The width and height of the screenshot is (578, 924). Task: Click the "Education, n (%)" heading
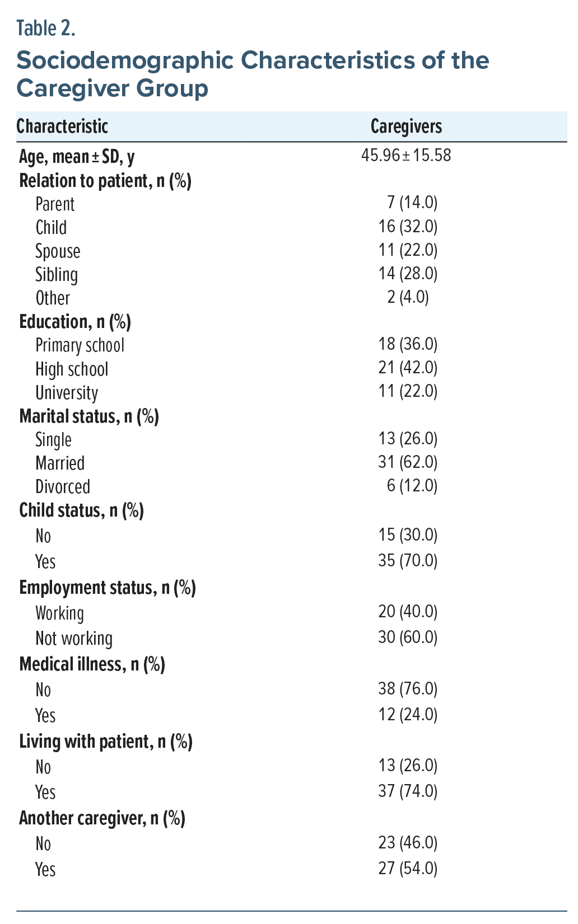(x=75, y=322)
